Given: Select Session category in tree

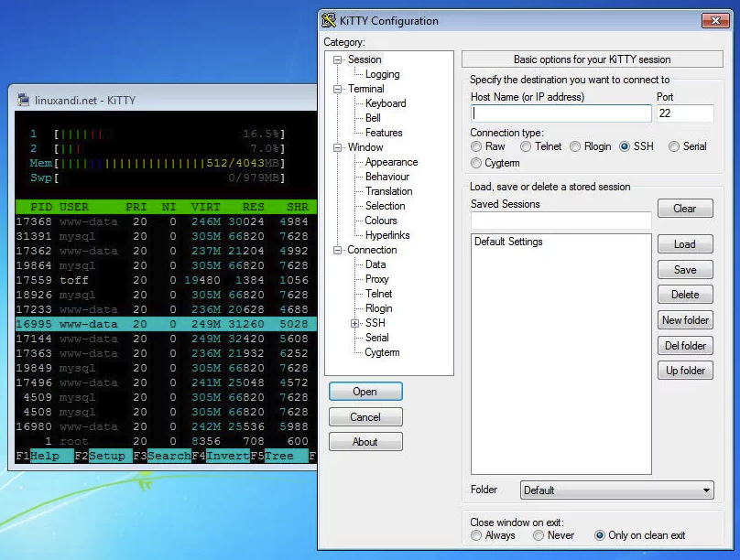Looking at the screenshot, I should [365, 59].
